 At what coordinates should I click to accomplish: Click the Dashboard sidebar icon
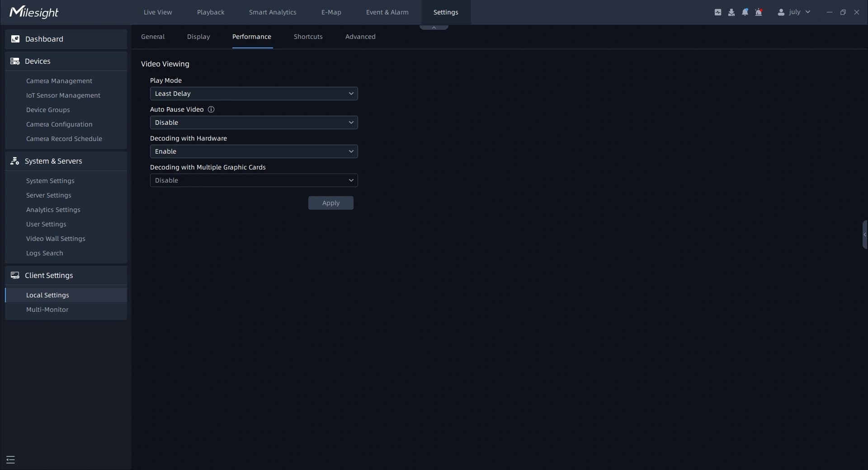(x=15, y=39)
